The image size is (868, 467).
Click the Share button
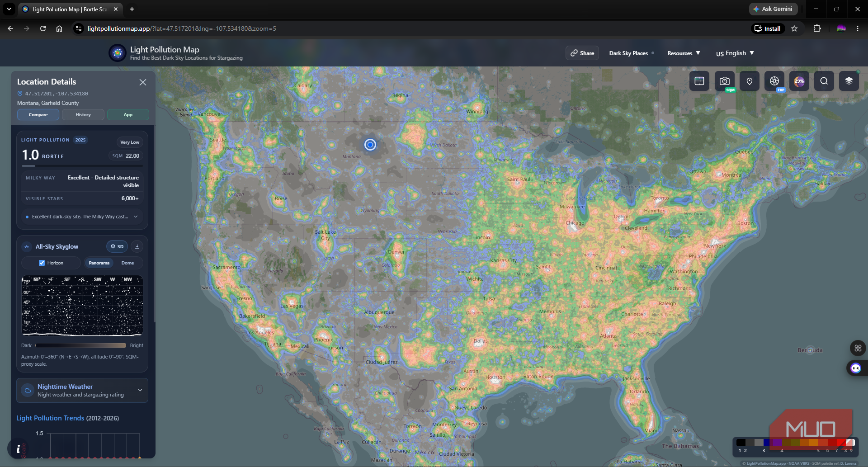pyautogui.click(x=582, y=53)
